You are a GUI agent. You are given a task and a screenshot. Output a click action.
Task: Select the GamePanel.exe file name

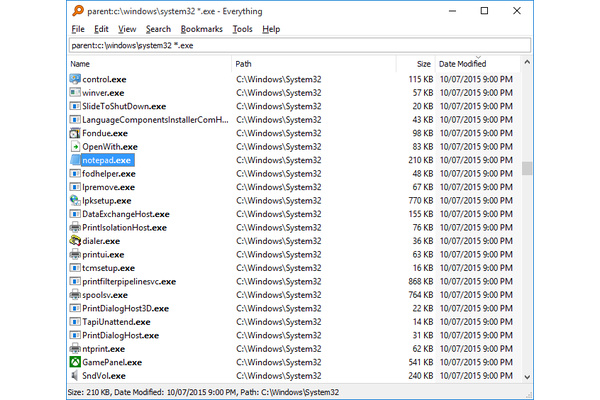tap(112, 362)
